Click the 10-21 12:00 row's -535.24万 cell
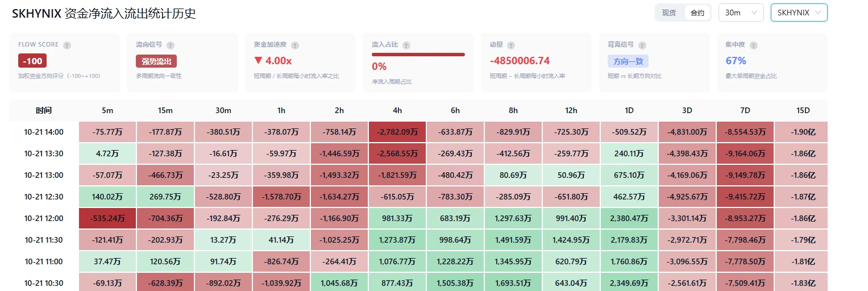Screen dimensions: 868x291 click(x=107, y=218)
